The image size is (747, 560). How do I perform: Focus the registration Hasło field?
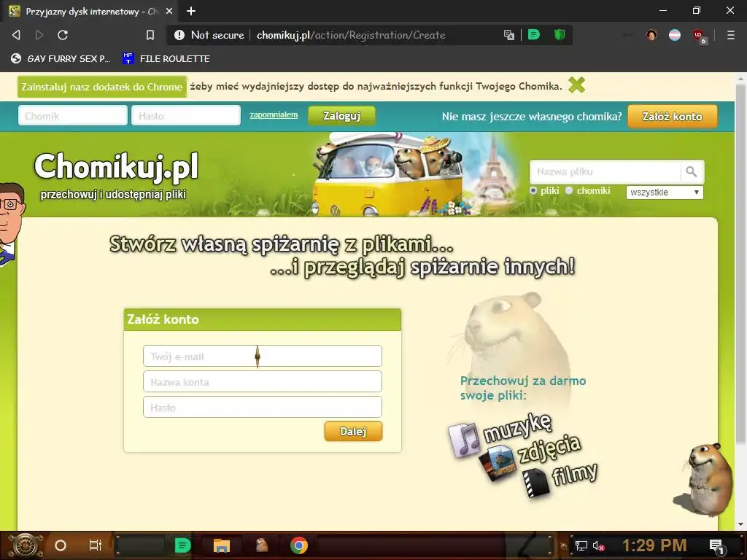pyautogui.click(x=263, y=408)
